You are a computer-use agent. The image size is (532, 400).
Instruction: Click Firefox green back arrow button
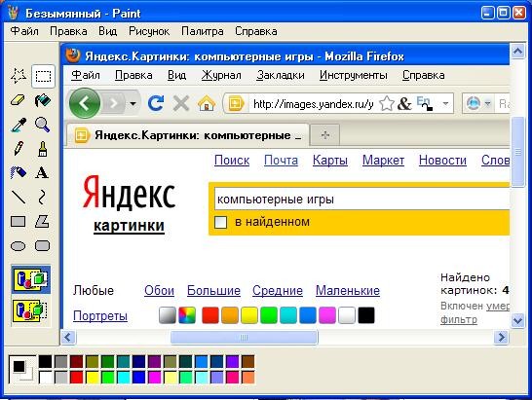85,103
